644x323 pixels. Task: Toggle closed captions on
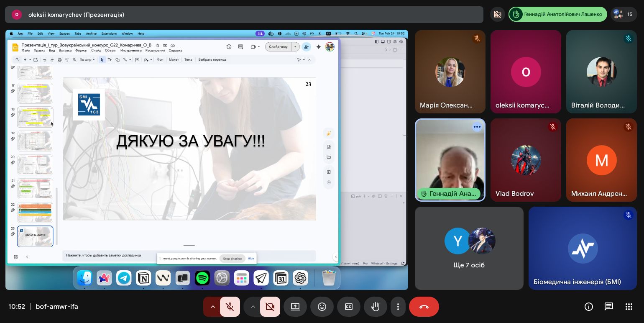[349, 307]
